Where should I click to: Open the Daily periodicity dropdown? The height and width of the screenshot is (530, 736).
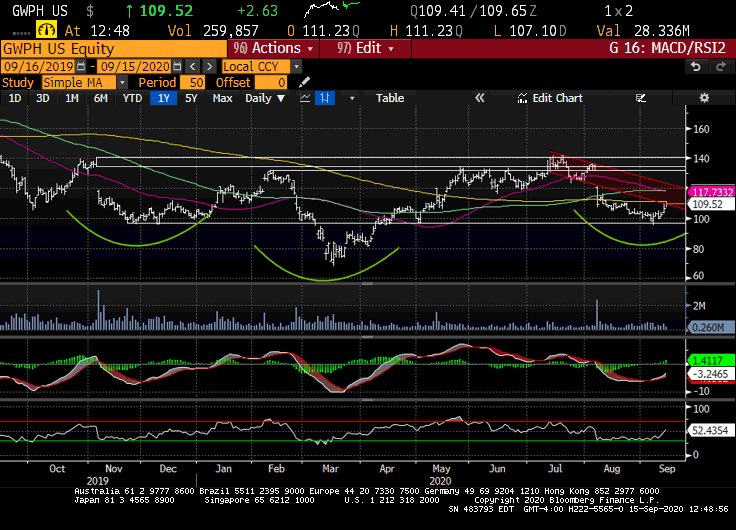click(x=265, y=98)
